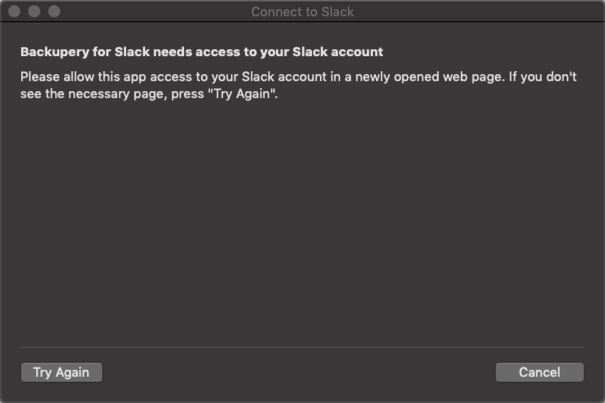Click quoted "Try Again" in the paragraph text
The image size is (605, 403).
(246, 94)
